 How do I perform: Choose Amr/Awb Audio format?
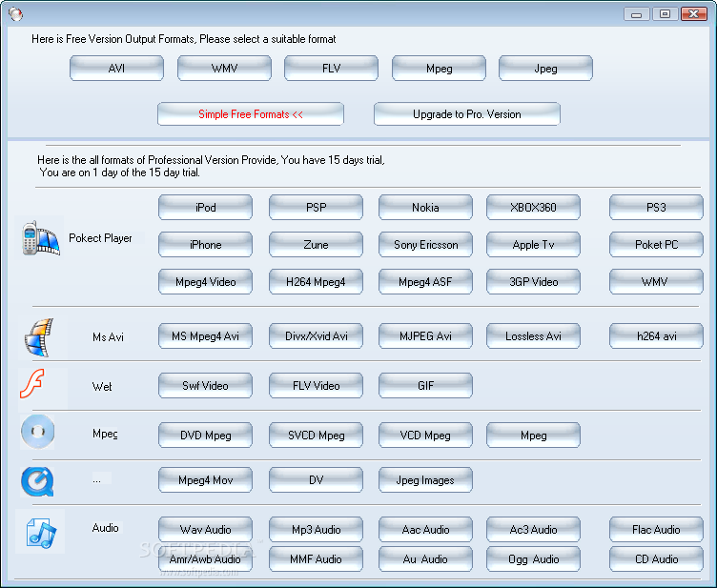205,559
